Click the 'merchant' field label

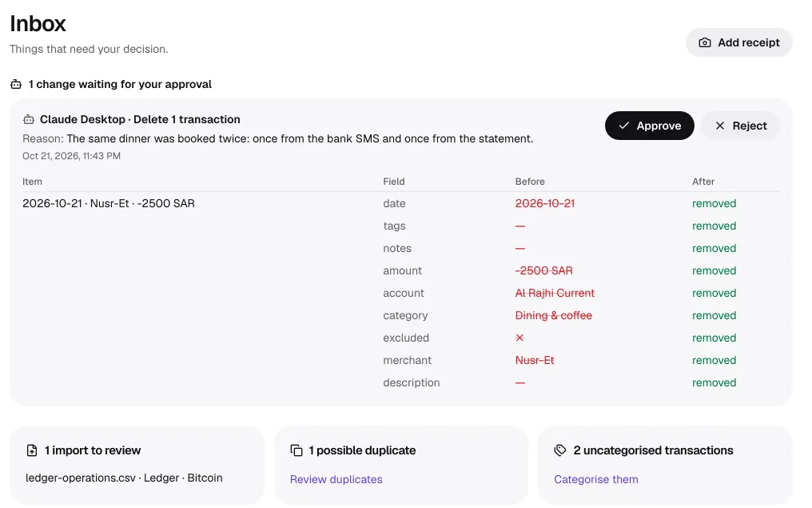(407, 360)
